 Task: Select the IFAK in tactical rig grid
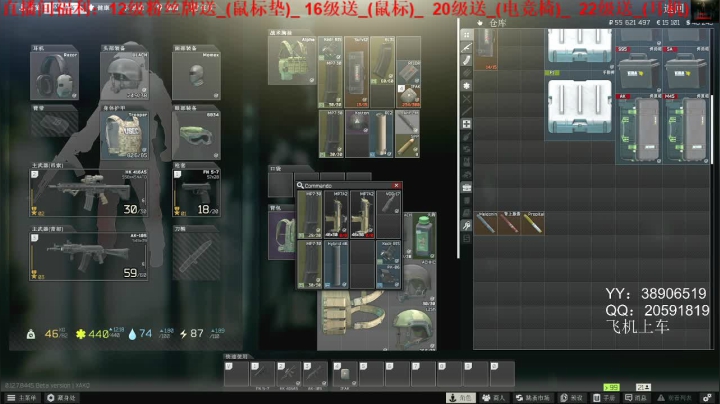pos(408,96)
